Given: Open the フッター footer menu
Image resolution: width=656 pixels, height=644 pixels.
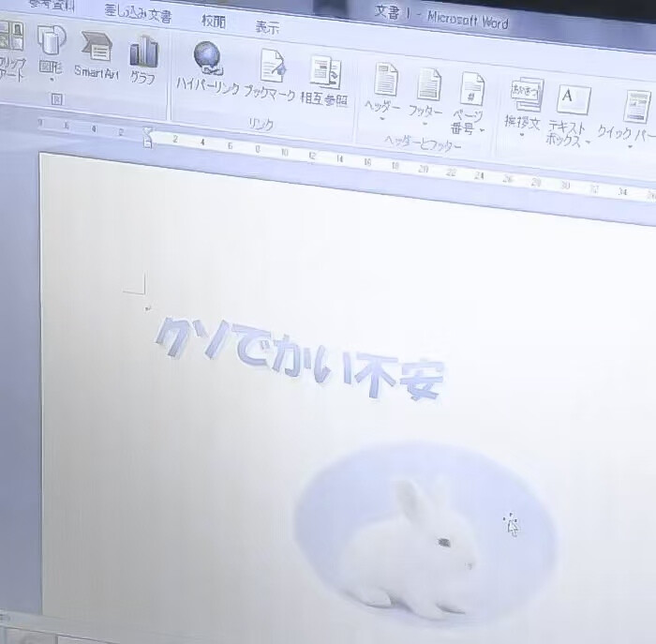Looking at the screenshot, I should (425, 97).
